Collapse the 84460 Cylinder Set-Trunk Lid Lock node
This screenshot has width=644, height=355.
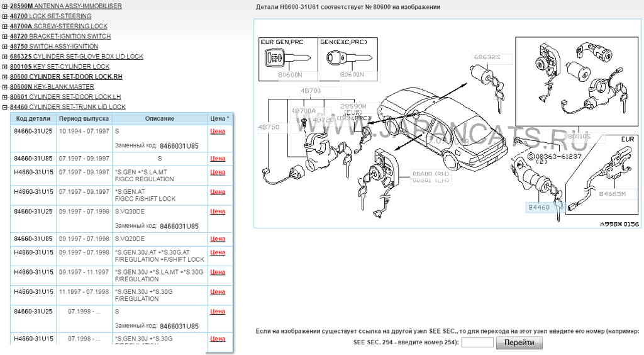click(5, 107)
